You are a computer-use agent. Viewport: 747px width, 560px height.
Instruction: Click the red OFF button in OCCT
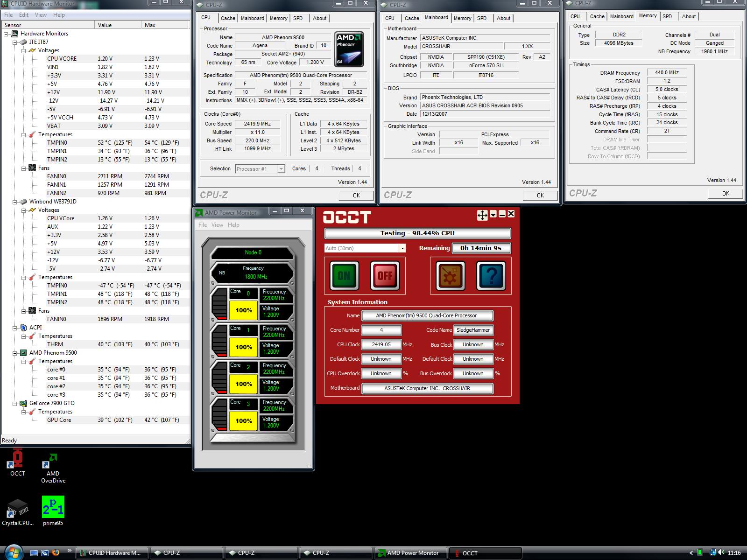tap(385, 276)
